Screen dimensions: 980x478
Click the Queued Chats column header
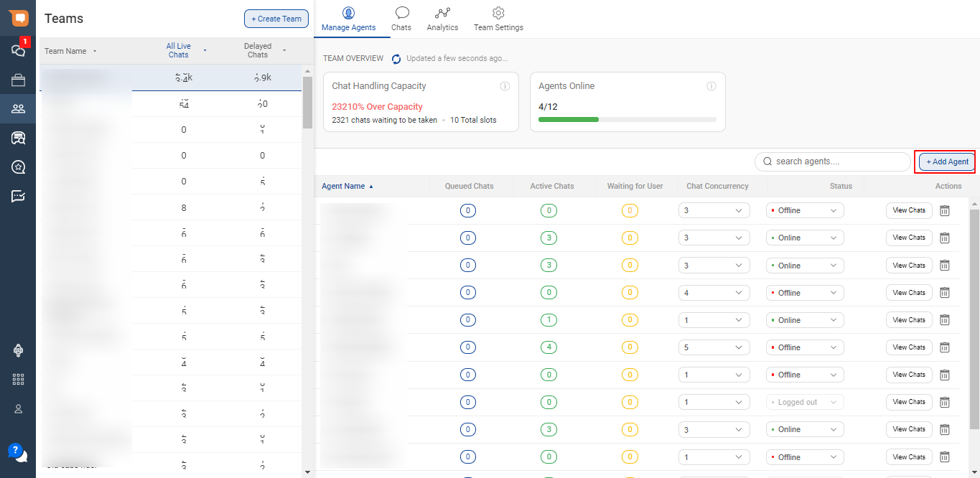pos(469,187)
